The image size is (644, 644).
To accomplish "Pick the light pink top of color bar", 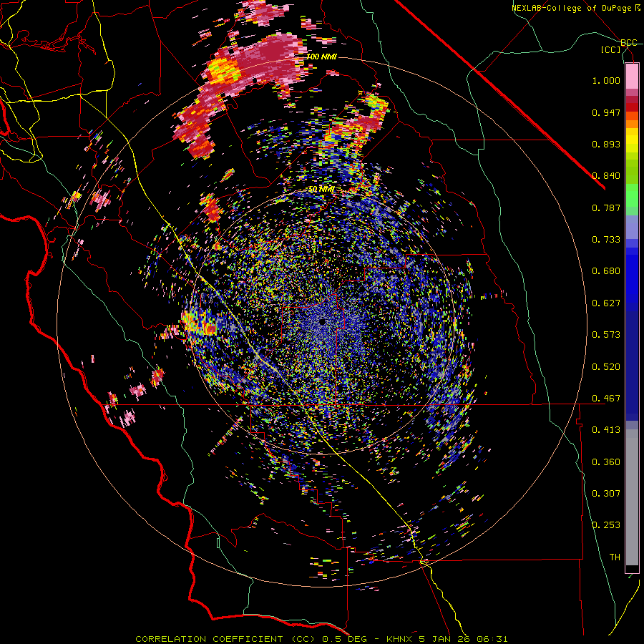I will tap(632, 76).
